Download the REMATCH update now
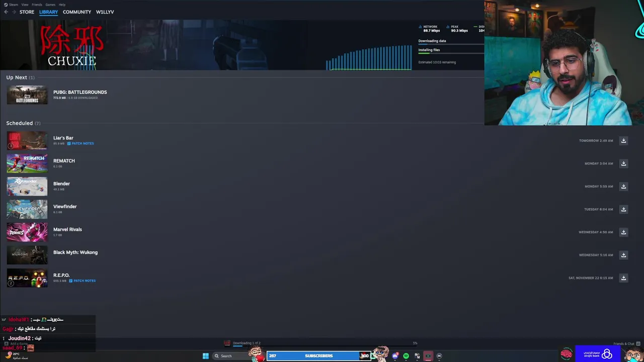Image resolution: width=644 pixels, height=362 pixels. pos(623,163)
